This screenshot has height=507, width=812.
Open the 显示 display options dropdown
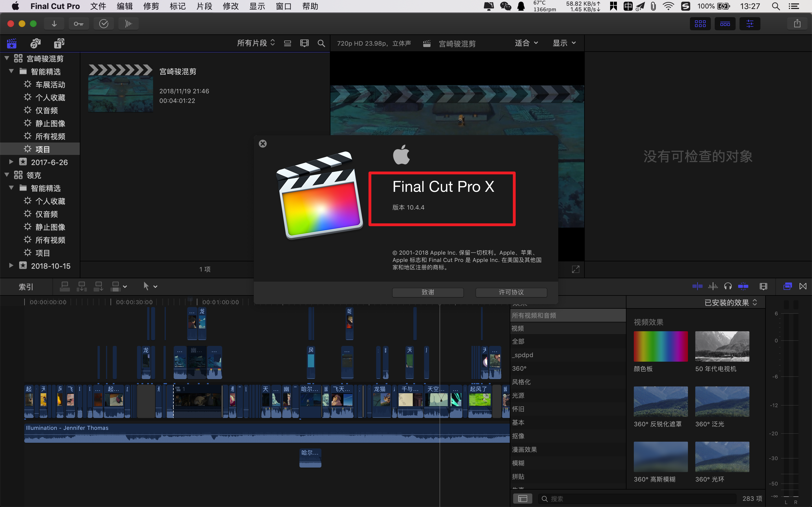(x=563, y=43)
